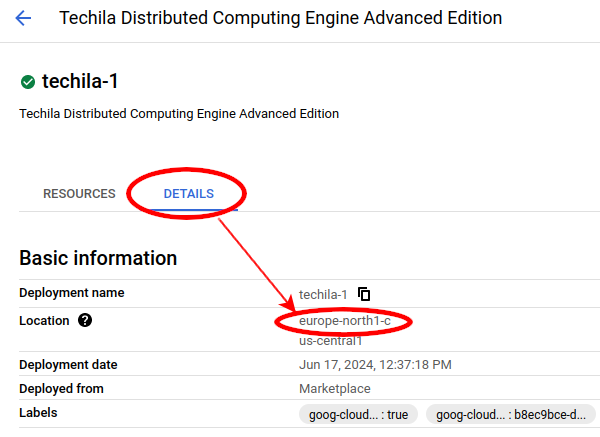Viewport: 600px width, 437px height.
Task: Click the techila-1 deployment name value
Action: pyautogui.click(x=323, y=294)
